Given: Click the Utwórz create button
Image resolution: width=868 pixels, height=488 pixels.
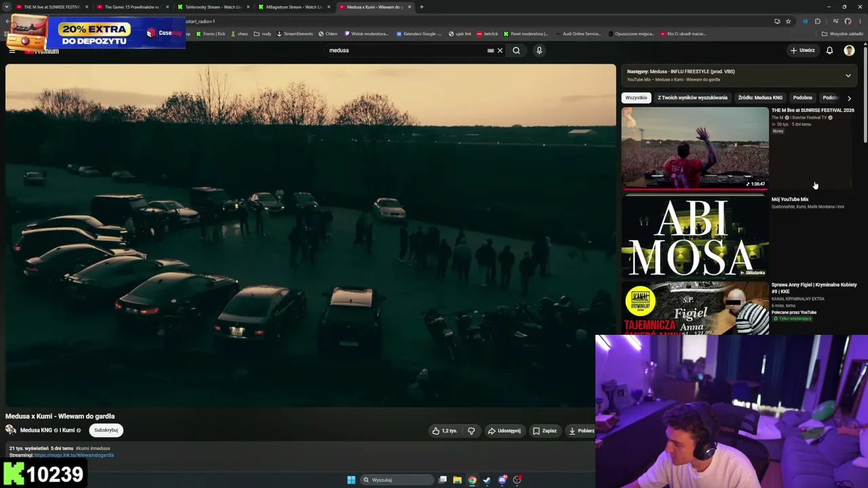Looking at the screenshot, I should 802,50.
